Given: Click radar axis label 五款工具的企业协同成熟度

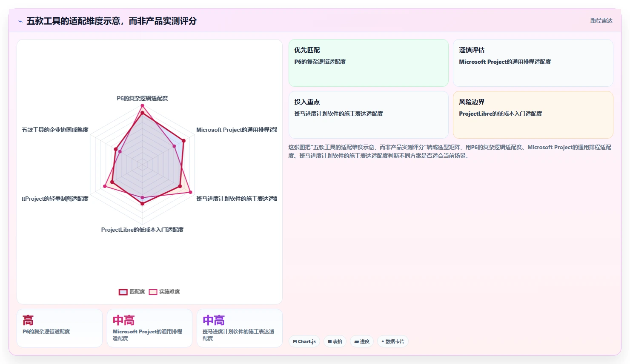Looking at the screenshot, I should coord(55,130).
